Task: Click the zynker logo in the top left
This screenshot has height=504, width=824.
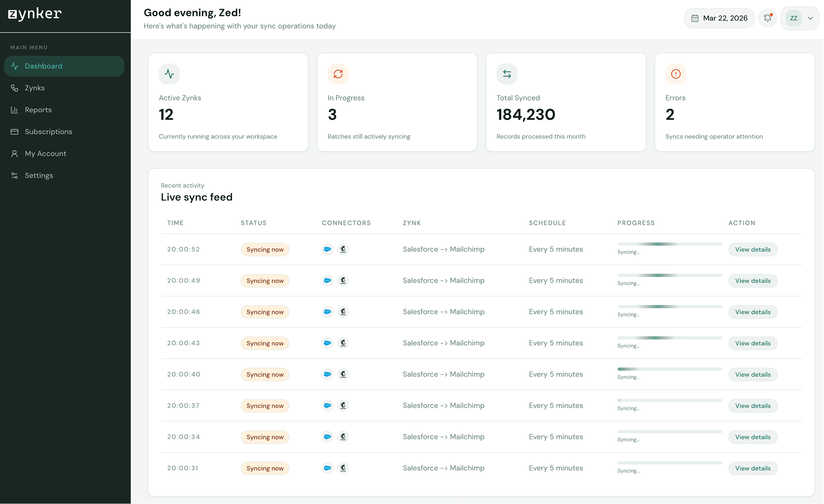Action: pyautogui.click(x=34, y=13)
